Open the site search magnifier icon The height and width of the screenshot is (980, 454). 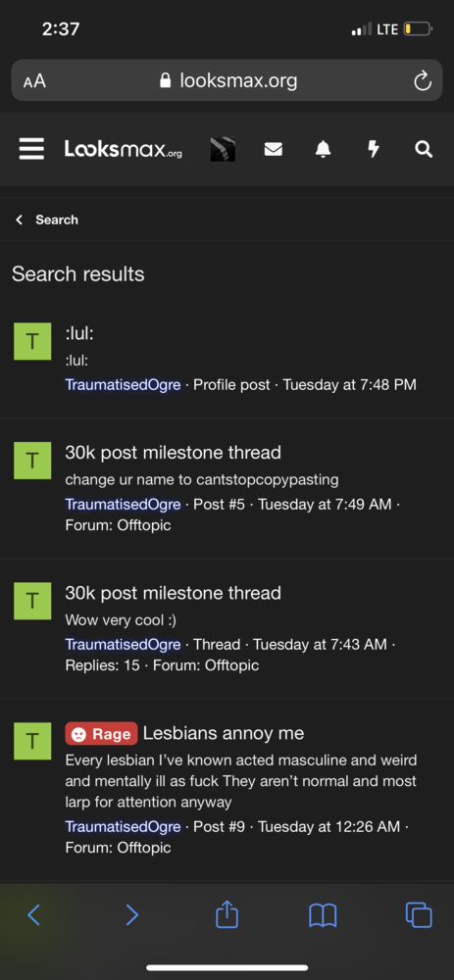pos(424,149)
